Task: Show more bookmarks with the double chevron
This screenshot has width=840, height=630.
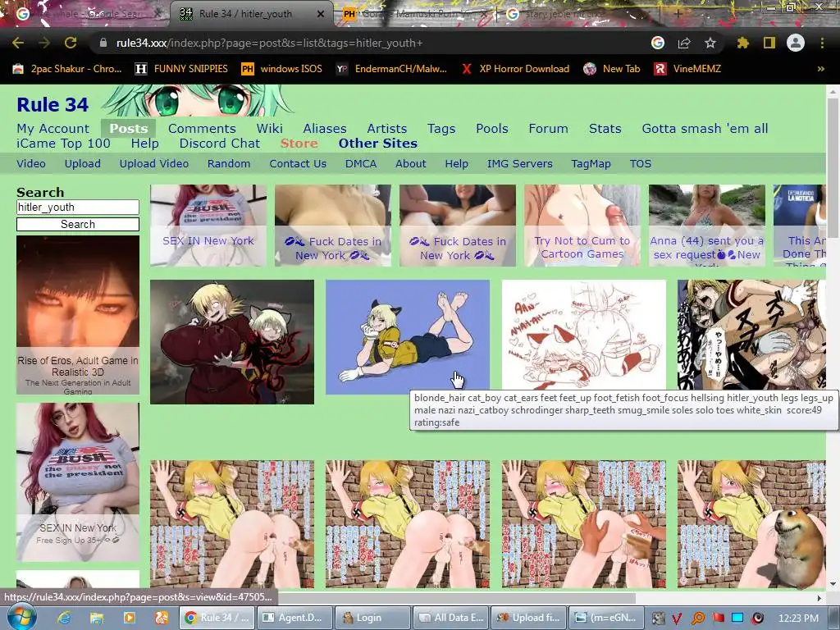Action: (x=820, y=69)
